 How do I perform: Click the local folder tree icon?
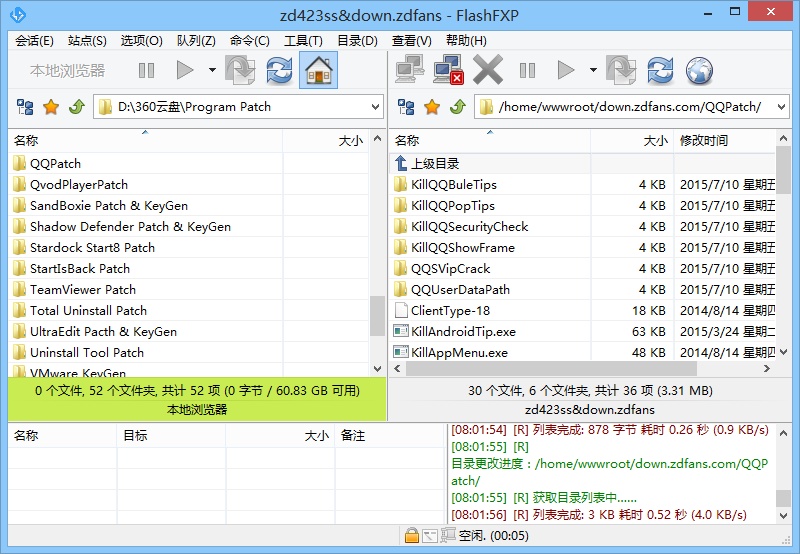point(25,107)
